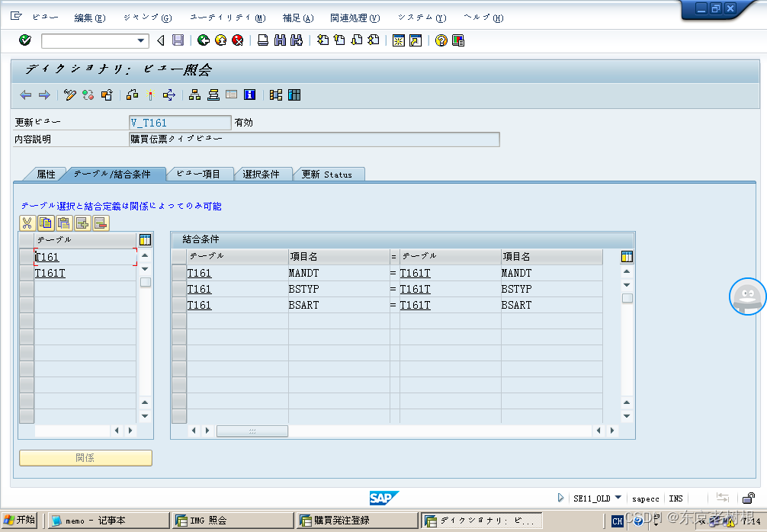Image resolution: width=767 pixels, height=532 pixels.
Task: Activate display/change mode with the pencil icon
Action: pos(70,94)
